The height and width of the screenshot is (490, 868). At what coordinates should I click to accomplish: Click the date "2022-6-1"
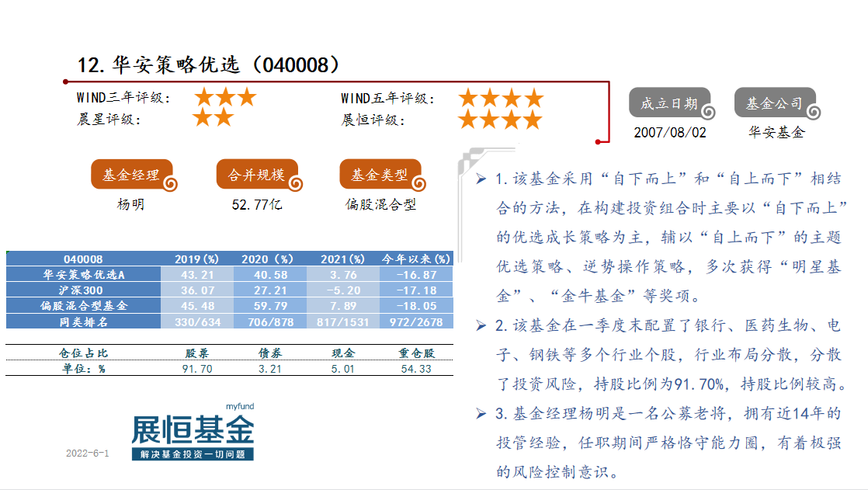coord(88,454)
